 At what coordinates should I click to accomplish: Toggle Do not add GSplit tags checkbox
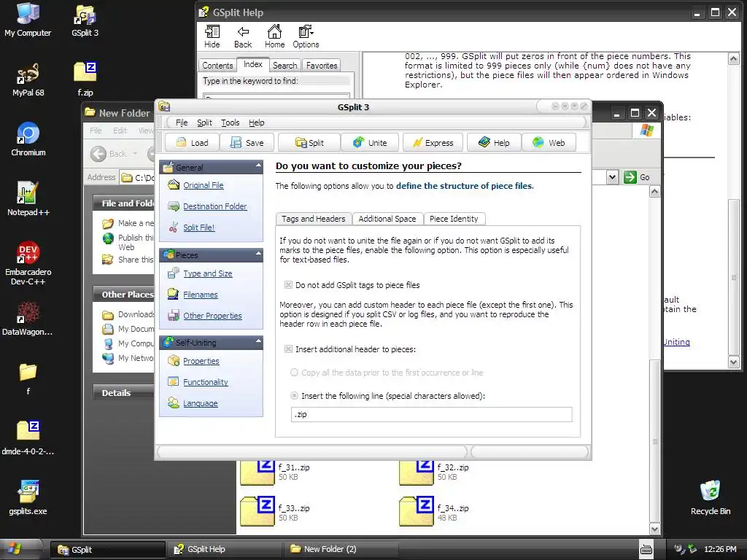(x=288, y=285)
